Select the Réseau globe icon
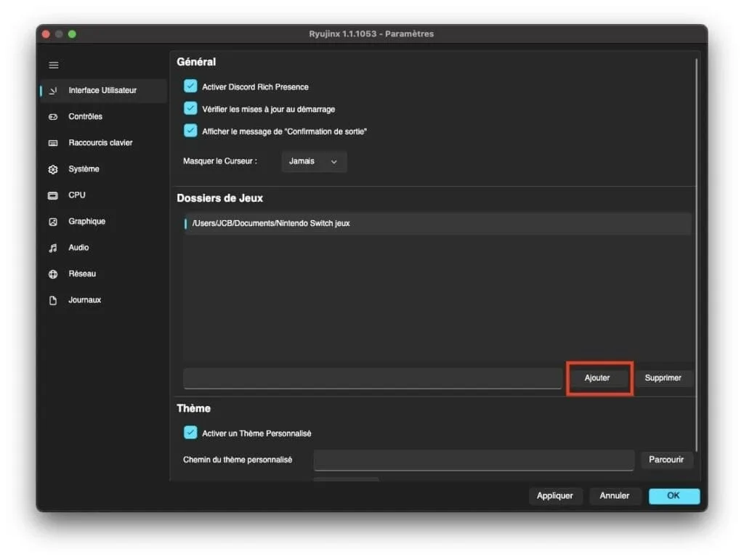This screenshot has height=560, width=744. pyautogui.click(x=53, y=274)
